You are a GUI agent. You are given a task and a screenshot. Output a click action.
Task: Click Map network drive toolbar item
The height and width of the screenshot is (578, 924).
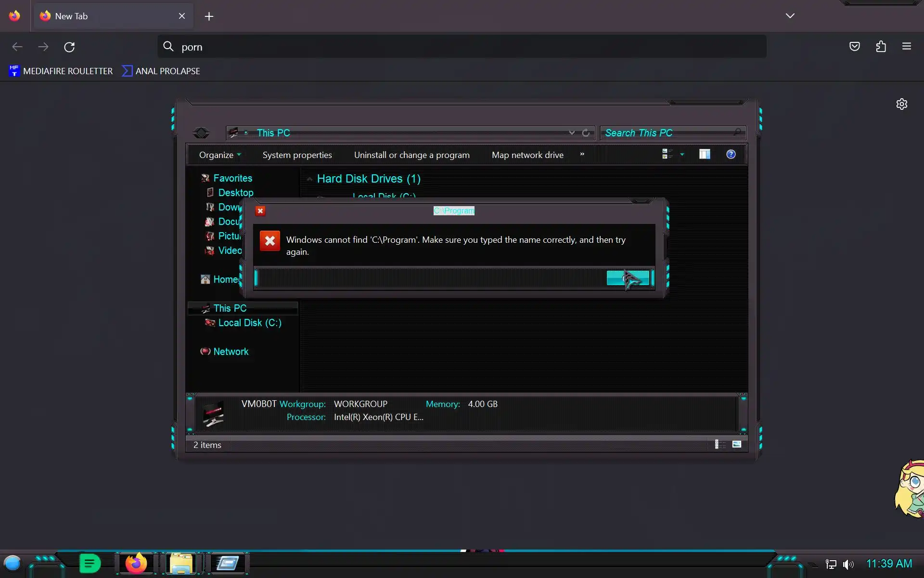click(527, 155)
